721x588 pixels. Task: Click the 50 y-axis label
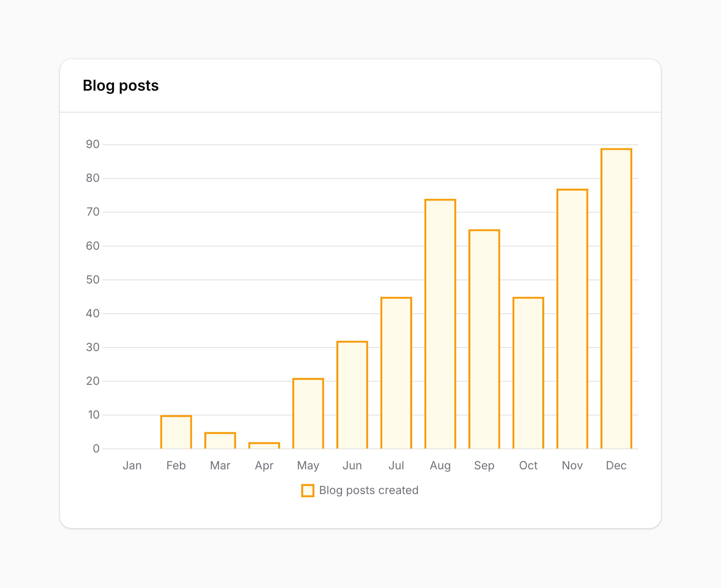pos(93,280)
